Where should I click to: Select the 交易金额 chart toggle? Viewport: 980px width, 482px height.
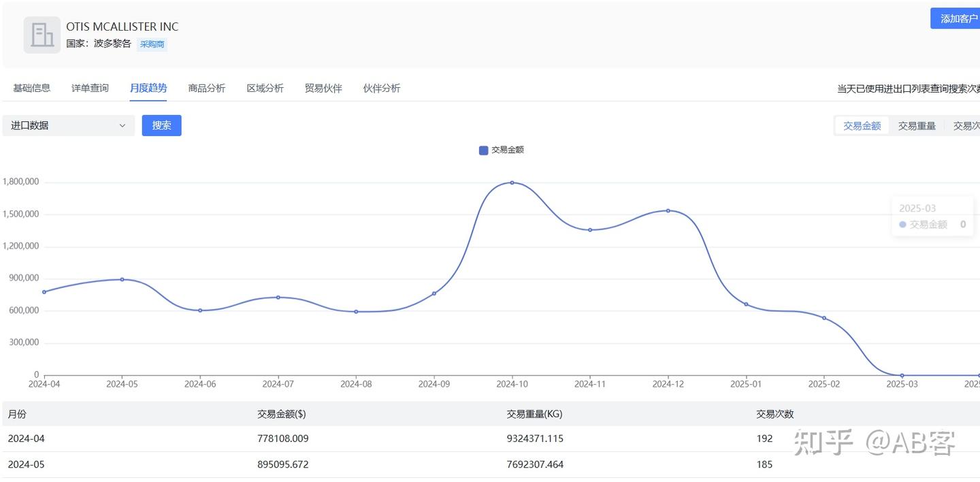(862, 126)
